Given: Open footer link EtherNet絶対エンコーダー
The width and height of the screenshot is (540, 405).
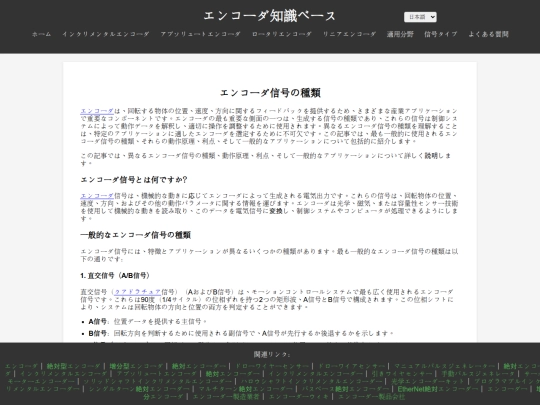Looking at the screenshot, I should coord(438,389).
